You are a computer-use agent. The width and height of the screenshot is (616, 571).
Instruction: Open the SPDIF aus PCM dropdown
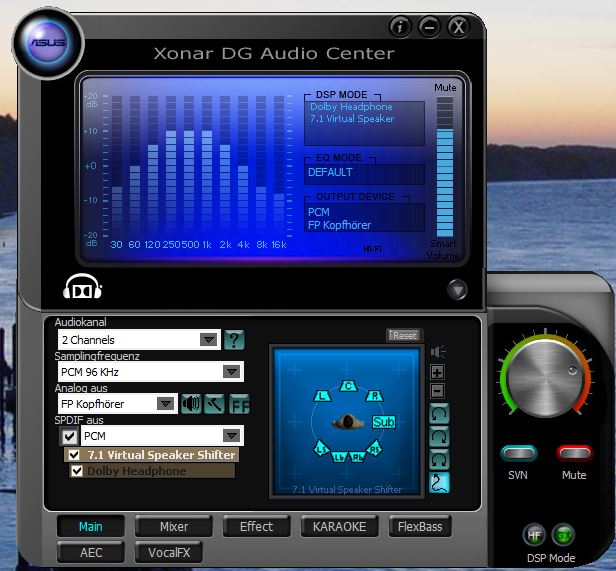coord(162,436)
